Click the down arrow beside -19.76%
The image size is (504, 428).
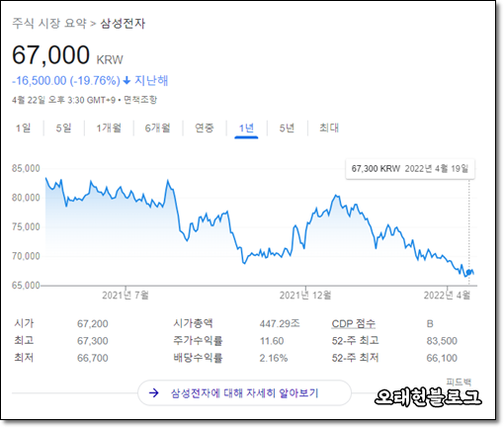pos(126,80)
